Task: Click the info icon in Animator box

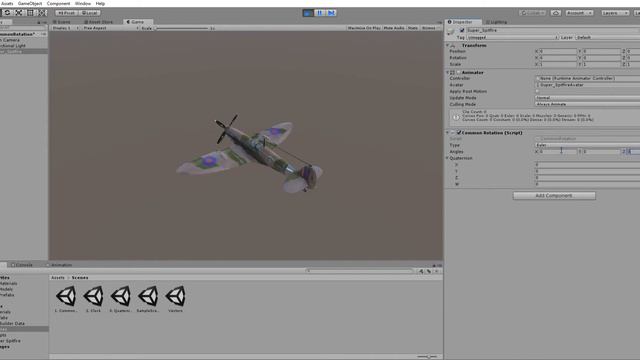Action: 456,118
